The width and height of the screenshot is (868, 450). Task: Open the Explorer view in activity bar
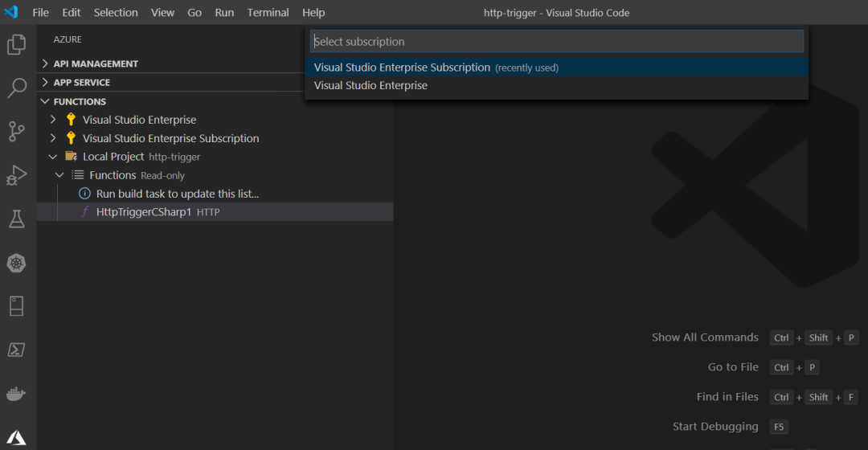tap(17, 44)
